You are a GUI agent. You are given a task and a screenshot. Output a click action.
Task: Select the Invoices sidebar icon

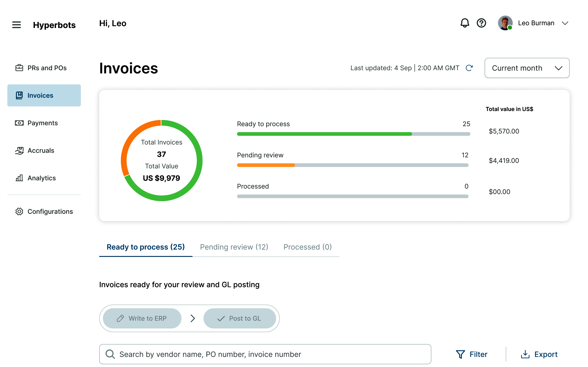[x=19, y=95]
